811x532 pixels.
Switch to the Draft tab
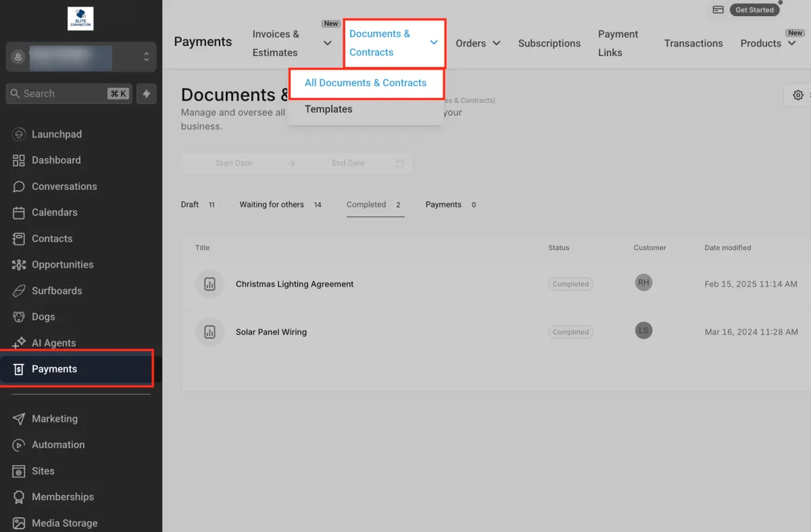click(198, 205)
